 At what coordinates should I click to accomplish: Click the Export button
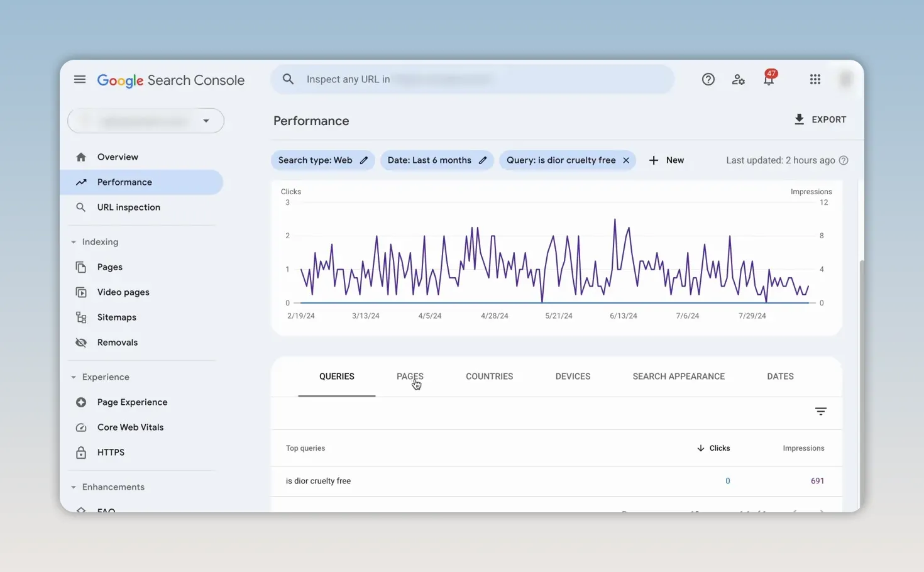820,119
